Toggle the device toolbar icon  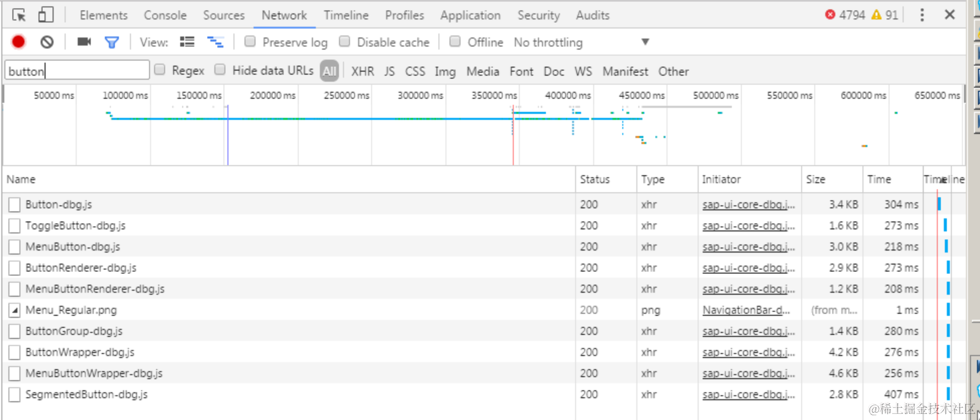45,15
